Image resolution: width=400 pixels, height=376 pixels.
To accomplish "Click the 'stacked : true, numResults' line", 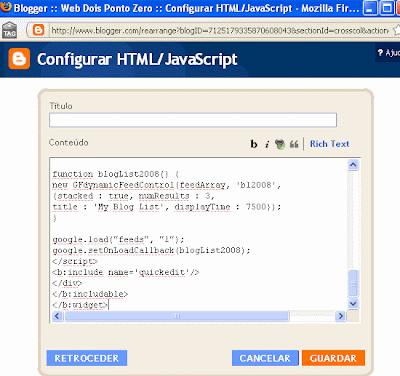I will (133, 196).
